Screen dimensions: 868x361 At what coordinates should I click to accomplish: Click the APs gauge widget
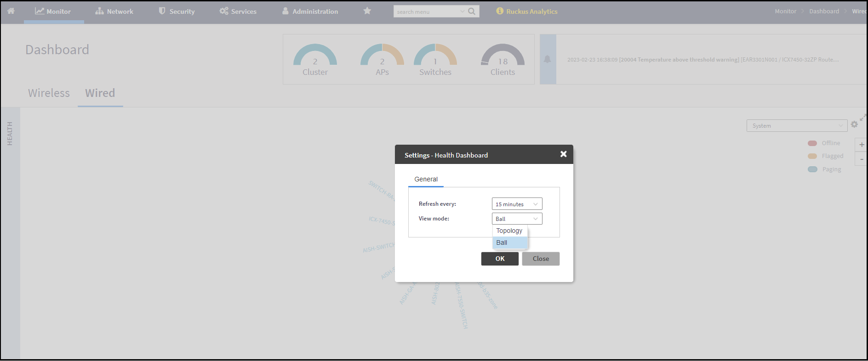[382, 60]
